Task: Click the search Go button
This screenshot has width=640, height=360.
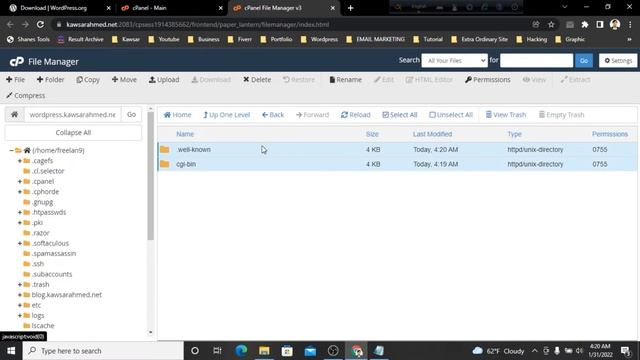Action: 584,60
